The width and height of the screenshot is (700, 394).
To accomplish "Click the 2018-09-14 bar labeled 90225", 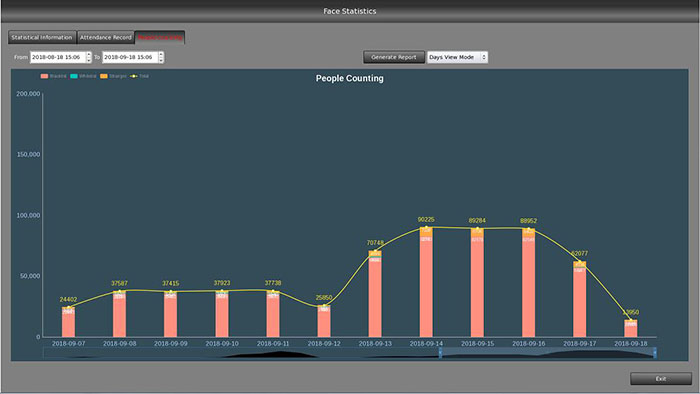I will 426,282.
